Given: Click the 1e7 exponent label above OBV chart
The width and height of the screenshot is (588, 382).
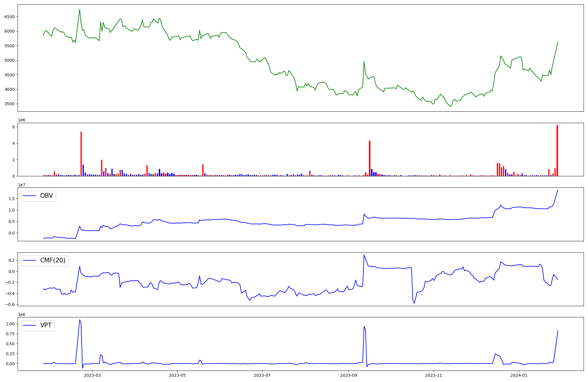Looking at the screenshot, I should pyautogui.click(x=22, y=185).
